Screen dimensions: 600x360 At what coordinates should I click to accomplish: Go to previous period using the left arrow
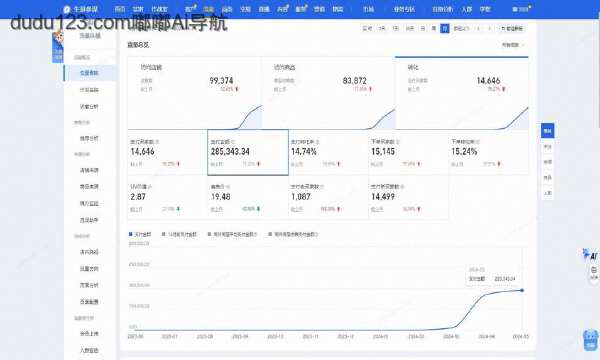click(x=478, y=29)
